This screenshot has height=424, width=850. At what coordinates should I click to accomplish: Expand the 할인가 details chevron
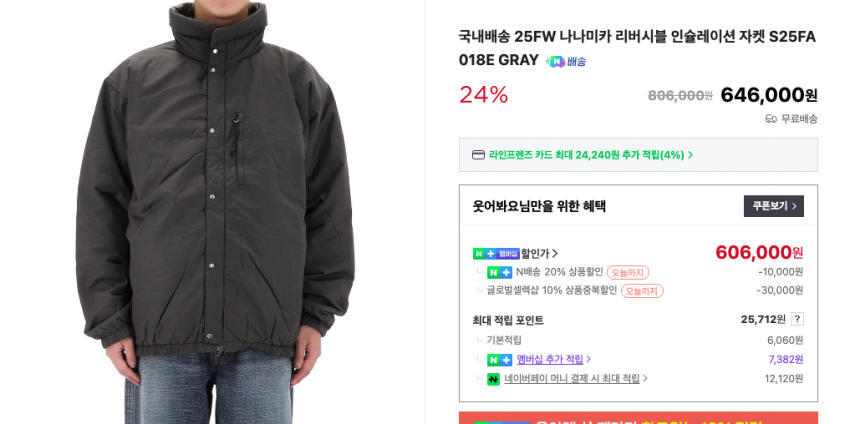click(555, 253)
